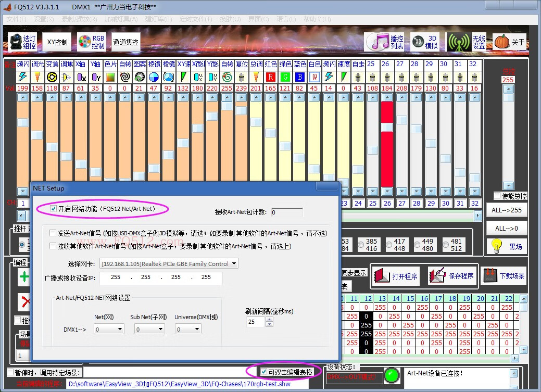Click the 刷新间隔 refresh interval field
Viewport: 541px width, 392px height.
[255, 323]
